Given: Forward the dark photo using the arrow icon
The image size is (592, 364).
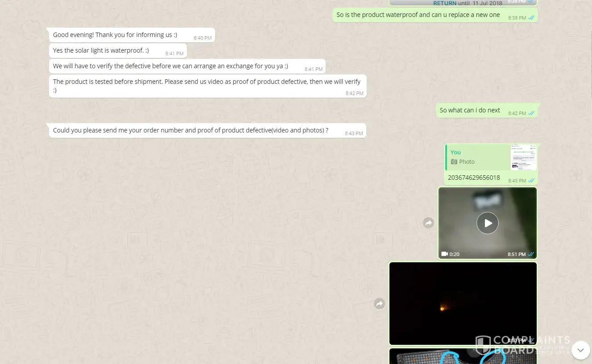Looking at the screenshot, I should pos(379,304).
